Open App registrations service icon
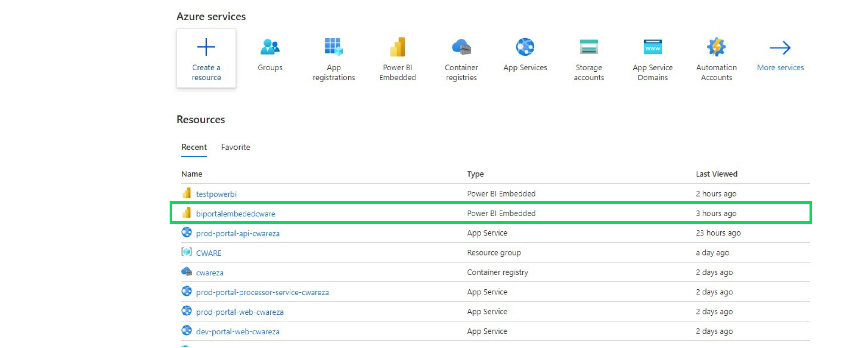The height and width of the screenshot is (348, 868). (x=333, y=47)
